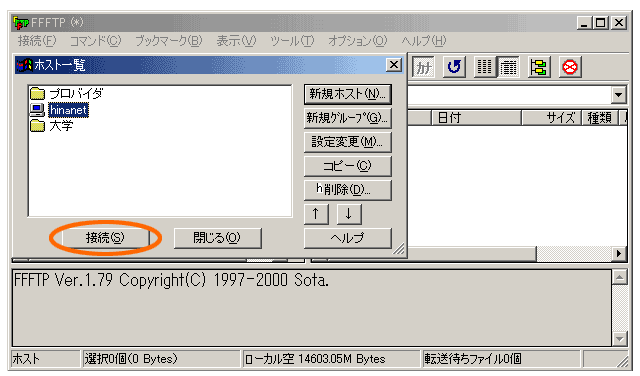Open the path dropdown arrow
Image resolution: width=640 pixels, height=376 pixels.
point(618,95)
